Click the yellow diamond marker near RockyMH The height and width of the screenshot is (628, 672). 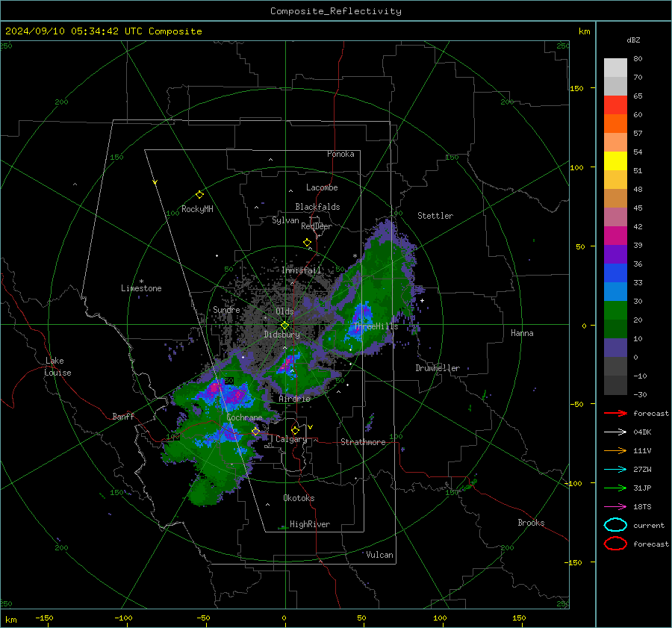(x=199, y=195)
